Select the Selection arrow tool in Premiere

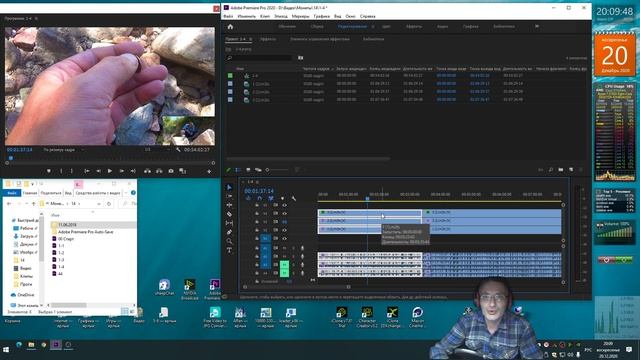[229, 187]
